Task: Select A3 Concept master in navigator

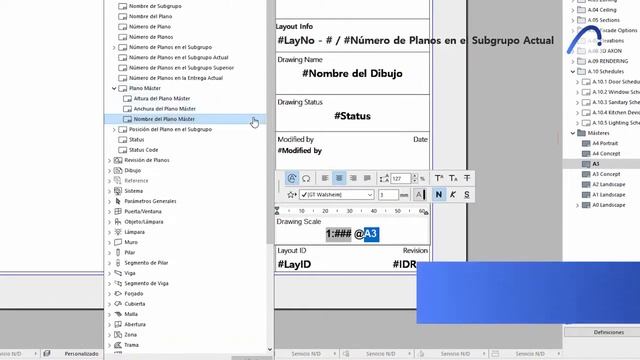Action: coord(606,174)
